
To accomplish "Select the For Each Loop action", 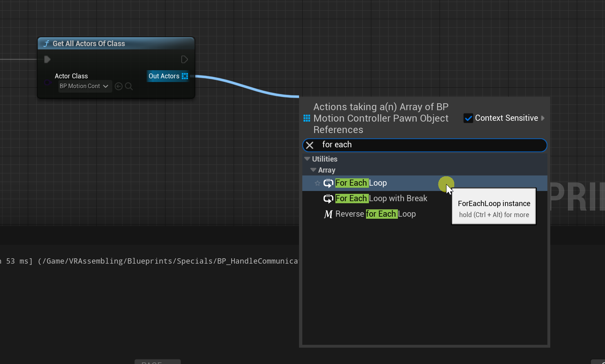I will (x=361, y=183).
